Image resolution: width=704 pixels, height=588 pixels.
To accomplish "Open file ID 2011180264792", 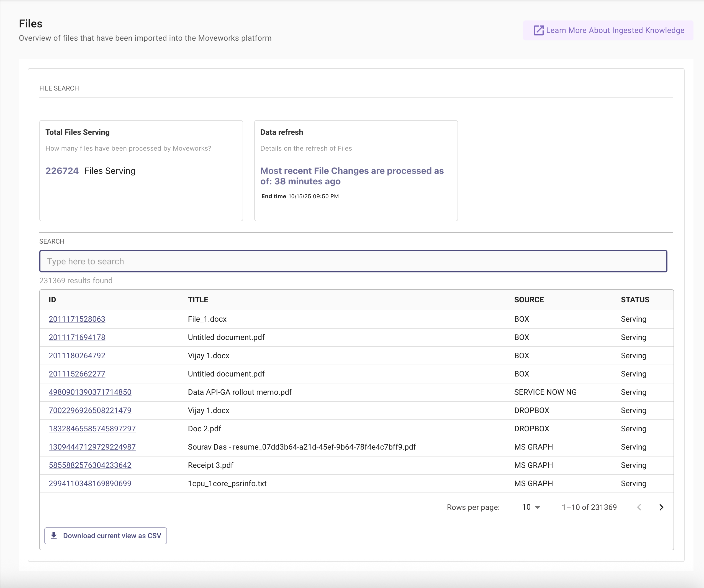I will (77, 355).
